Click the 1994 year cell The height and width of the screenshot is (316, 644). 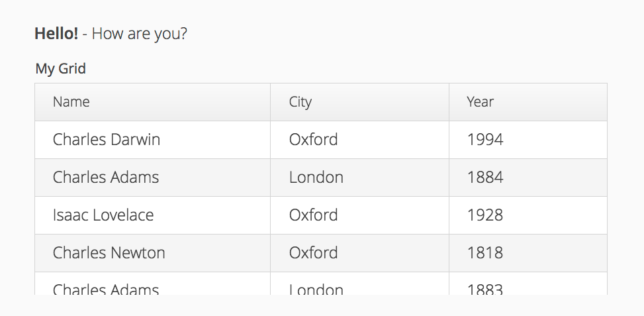coord(528,140)
